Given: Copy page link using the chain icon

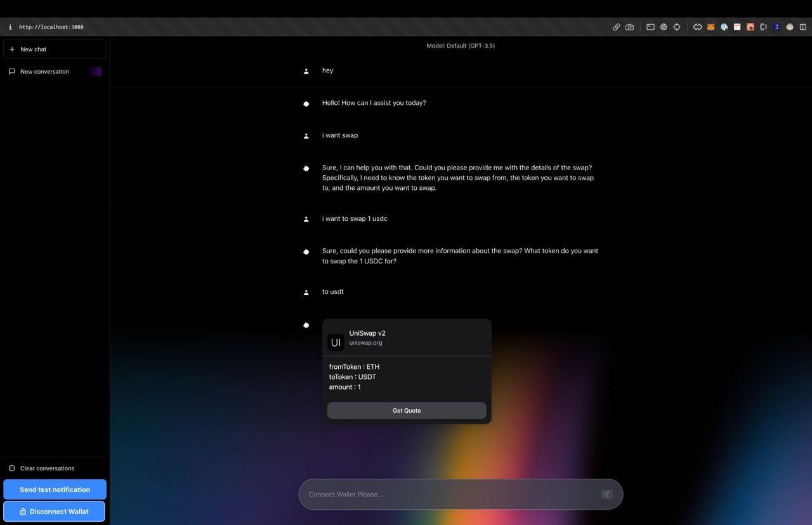Looking at the screenshot, I should (x=616, y=27).
